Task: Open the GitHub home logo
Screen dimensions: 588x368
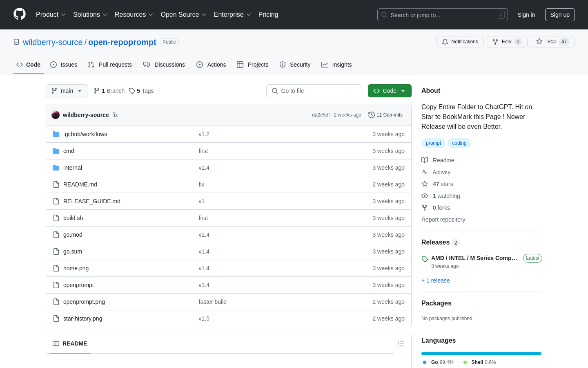Action: (x=20, y=14)
